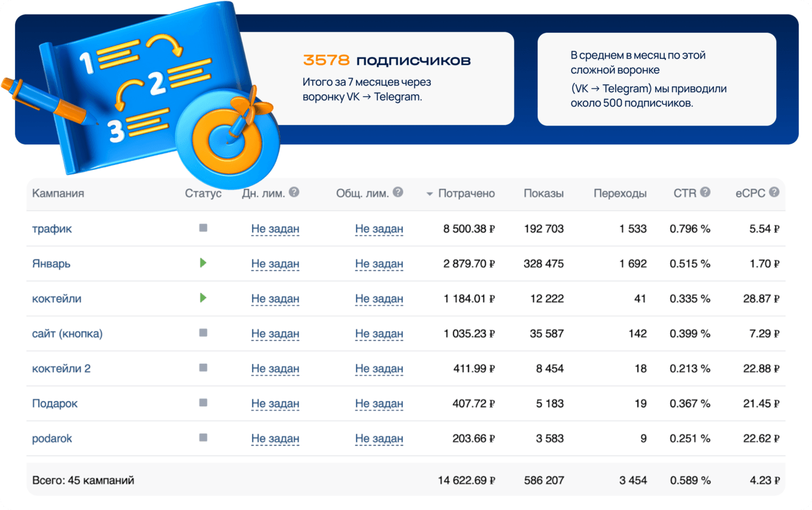Screen dimensions: 812x510
Task: Click the gray stop status icon for трафик
Action: click(203, 228)
